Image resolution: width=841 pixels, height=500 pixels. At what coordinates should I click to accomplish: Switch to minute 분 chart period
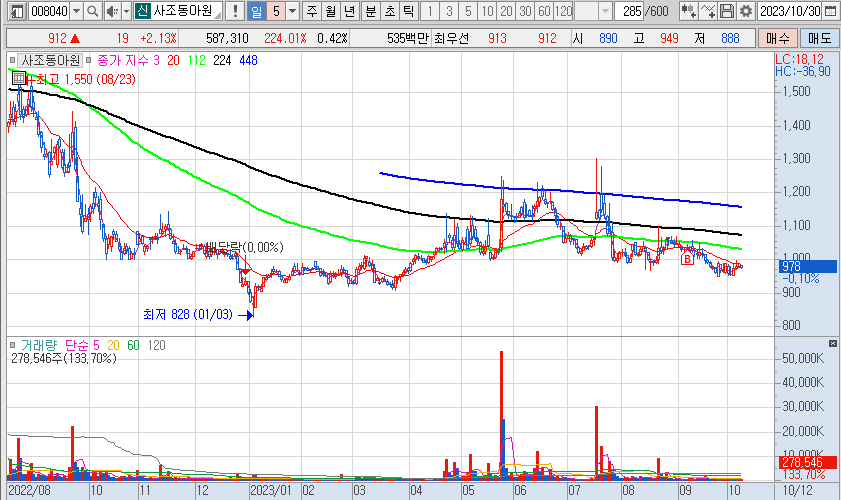[371, 11]
